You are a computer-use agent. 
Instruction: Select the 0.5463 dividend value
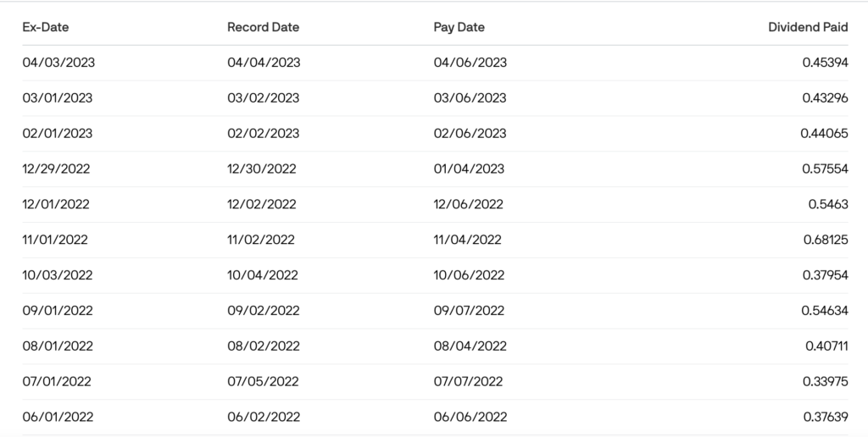[x=828, y=205]
